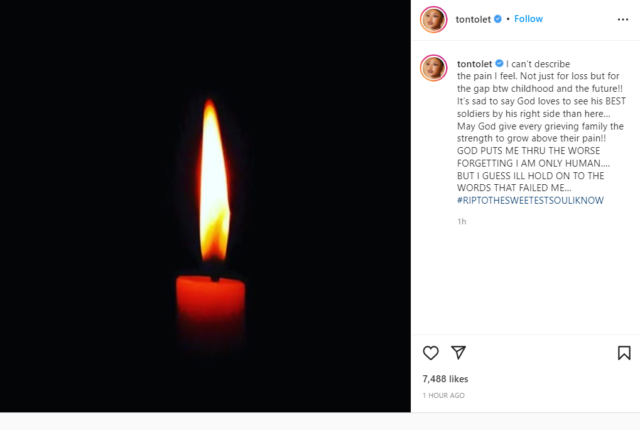Click the 1 HOUR AGO post timestamp
Screen dimensions: 640x430
click(443, 395)
